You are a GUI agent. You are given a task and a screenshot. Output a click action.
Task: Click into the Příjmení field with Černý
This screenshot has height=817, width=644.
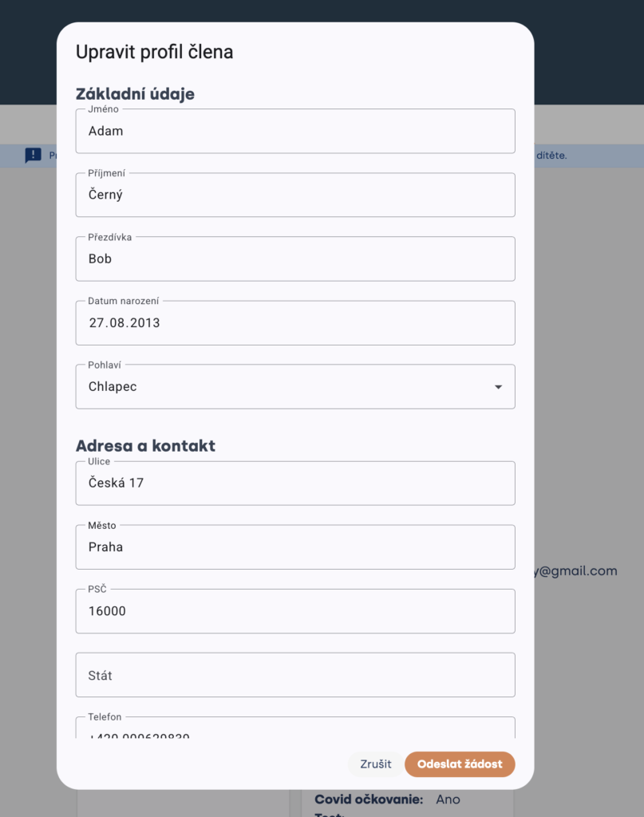coord(295,195)
